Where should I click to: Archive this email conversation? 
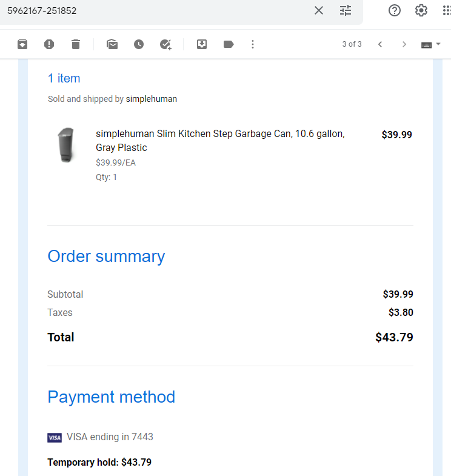[22, 44]
